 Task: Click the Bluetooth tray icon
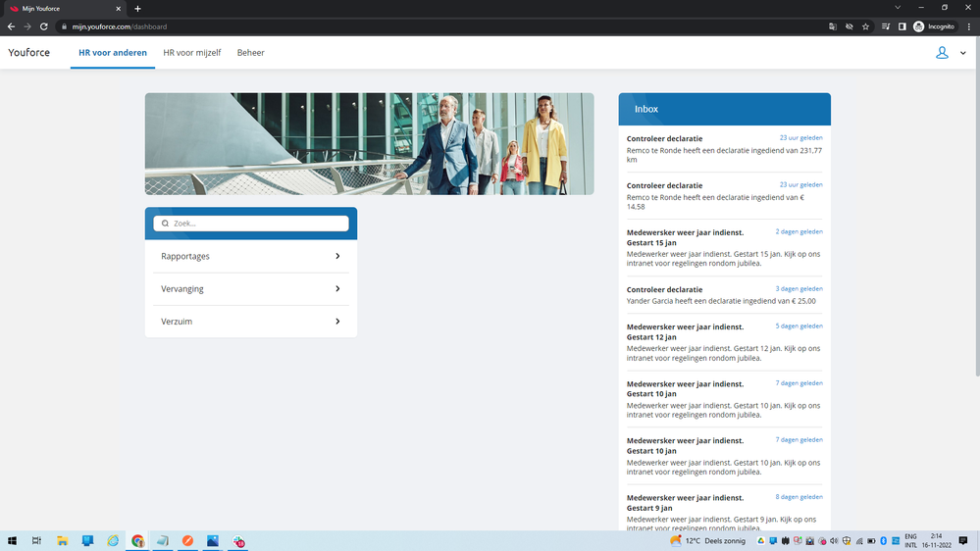coord(883,540)
